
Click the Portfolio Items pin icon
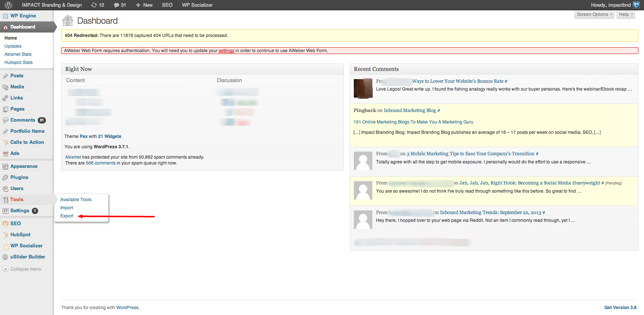(x=6, y=131)
